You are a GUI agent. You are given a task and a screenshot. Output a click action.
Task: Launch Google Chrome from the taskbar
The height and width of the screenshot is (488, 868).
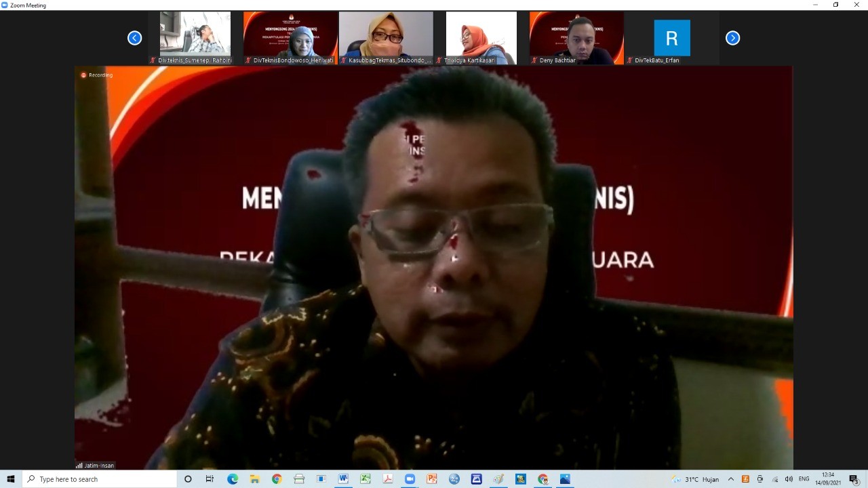tap(277, 479)
